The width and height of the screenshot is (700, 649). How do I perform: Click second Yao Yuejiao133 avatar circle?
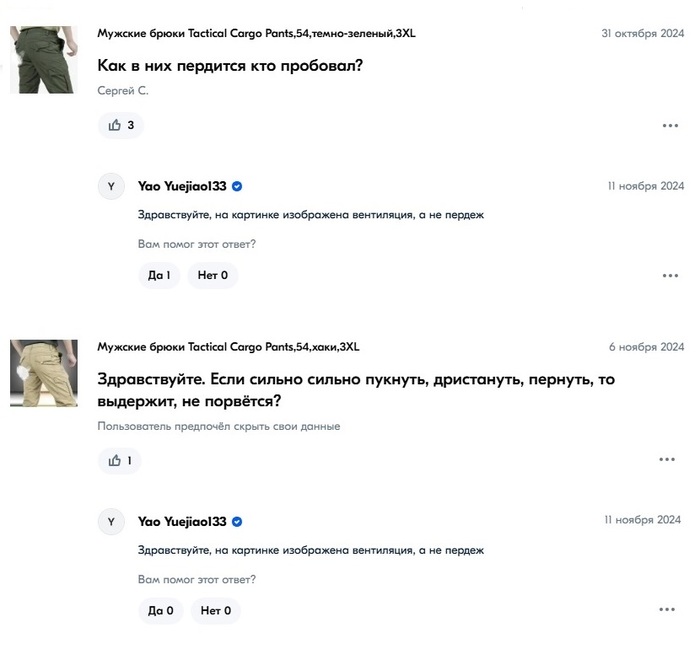pos(111,521)
